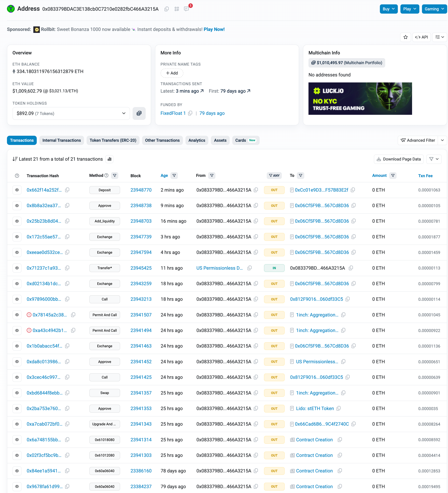Open the comments icon with notification badge
The height and width of the screenshot is (493, 448).
point(186,9)
